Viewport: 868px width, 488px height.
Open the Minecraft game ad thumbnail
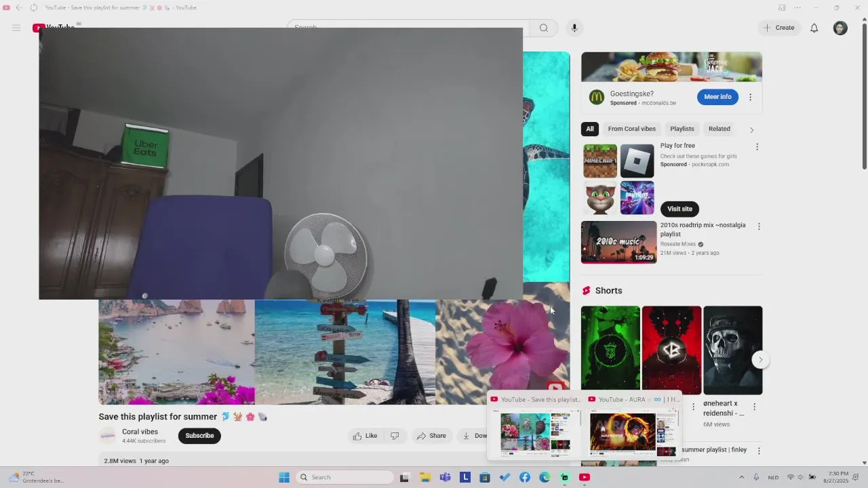click(600, 161)
